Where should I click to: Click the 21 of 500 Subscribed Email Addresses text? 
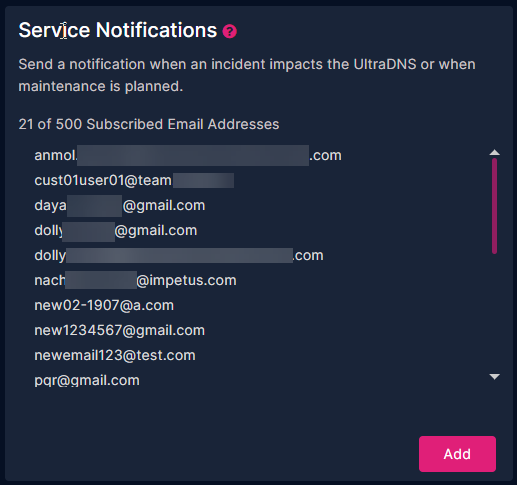(149, 124)
